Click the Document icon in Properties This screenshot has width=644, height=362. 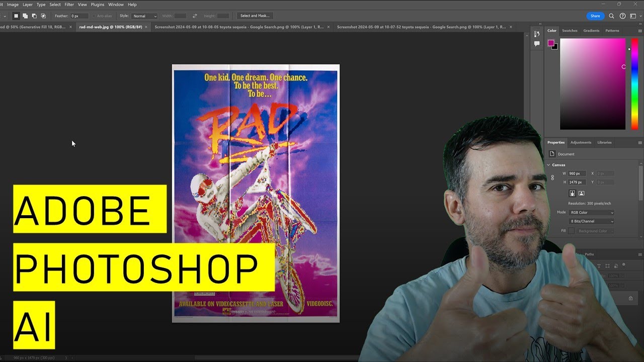(552, 154)
